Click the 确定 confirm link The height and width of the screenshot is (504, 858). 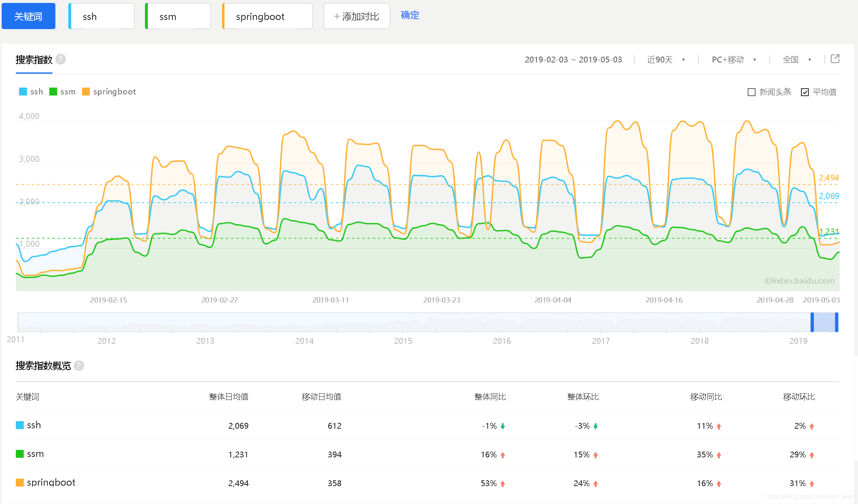410,15
